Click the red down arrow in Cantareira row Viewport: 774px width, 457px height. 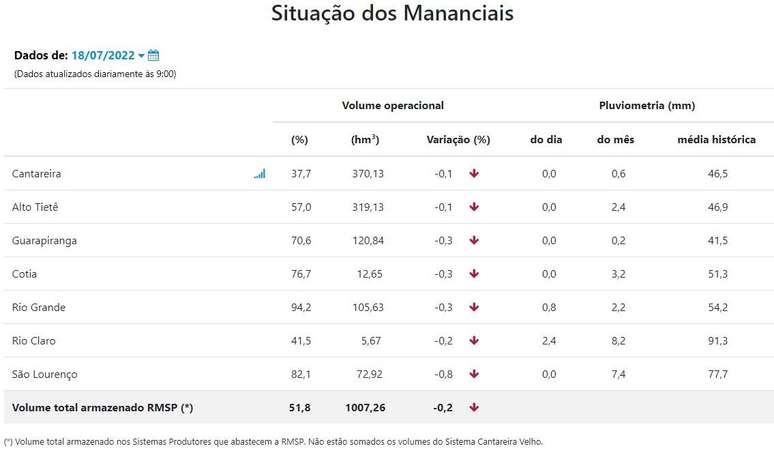pos(474,173)
